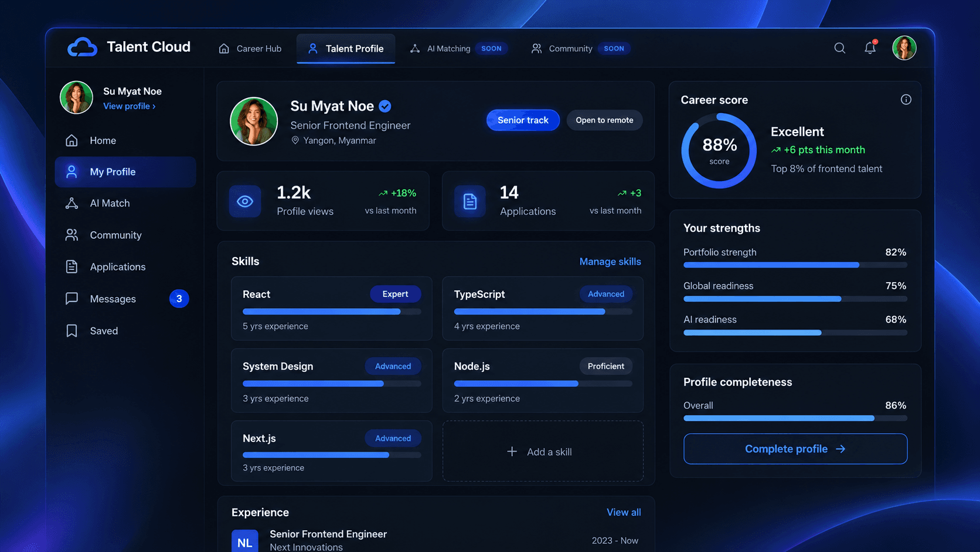The height and width of the screenshot is (552, 980).
Task: Click the AI Match icon in the sidebar
Action: pos(72,203)
